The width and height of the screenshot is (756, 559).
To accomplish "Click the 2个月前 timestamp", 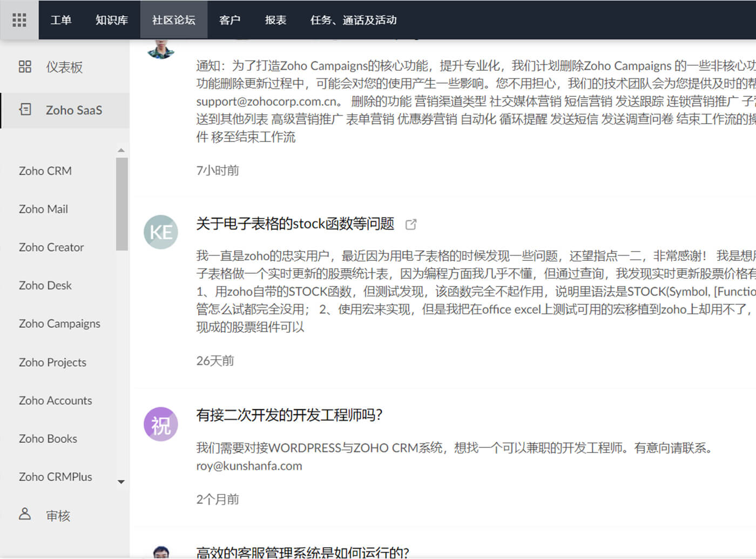I will (x=218, y=499).
